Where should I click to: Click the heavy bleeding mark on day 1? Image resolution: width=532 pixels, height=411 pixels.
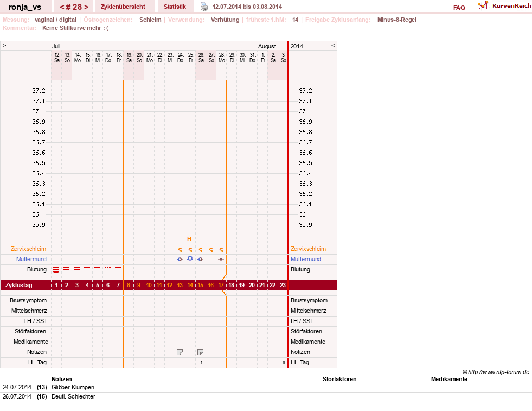pyautogui.click(x=56, y=270)
